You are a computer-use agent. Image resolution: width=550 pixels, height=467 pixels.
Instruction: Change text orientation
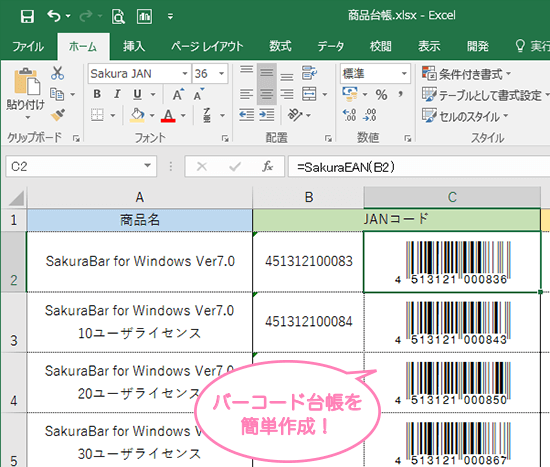[x=295, y=115]
